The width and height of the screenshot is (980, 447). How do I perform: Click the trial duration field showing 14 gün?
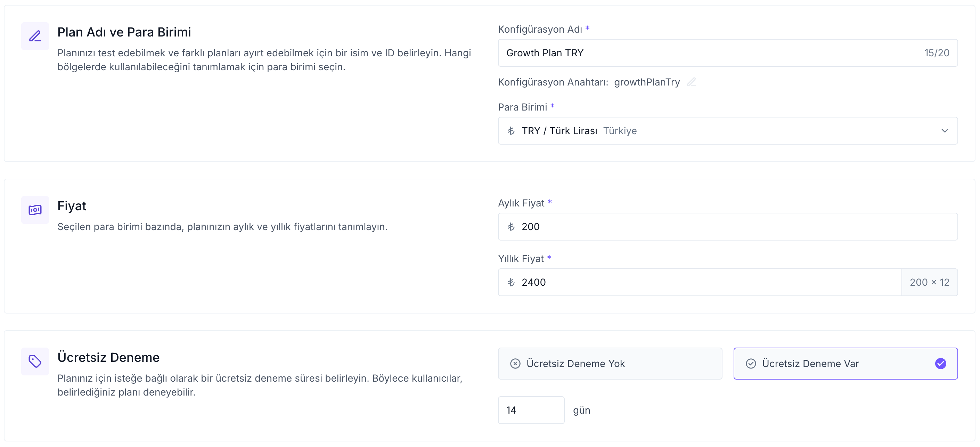click(531, 410)
